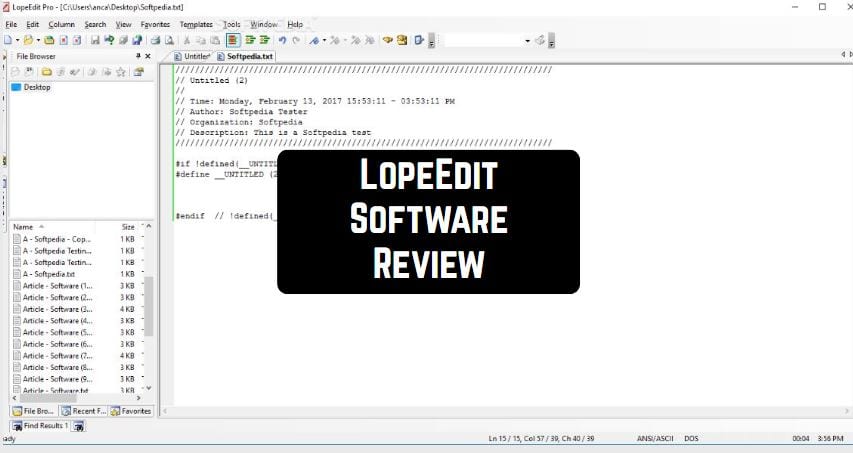This screenshot has width=853, height=453.
Task: Click the toolbar combo box input field
Action: [x=483, y=41]
